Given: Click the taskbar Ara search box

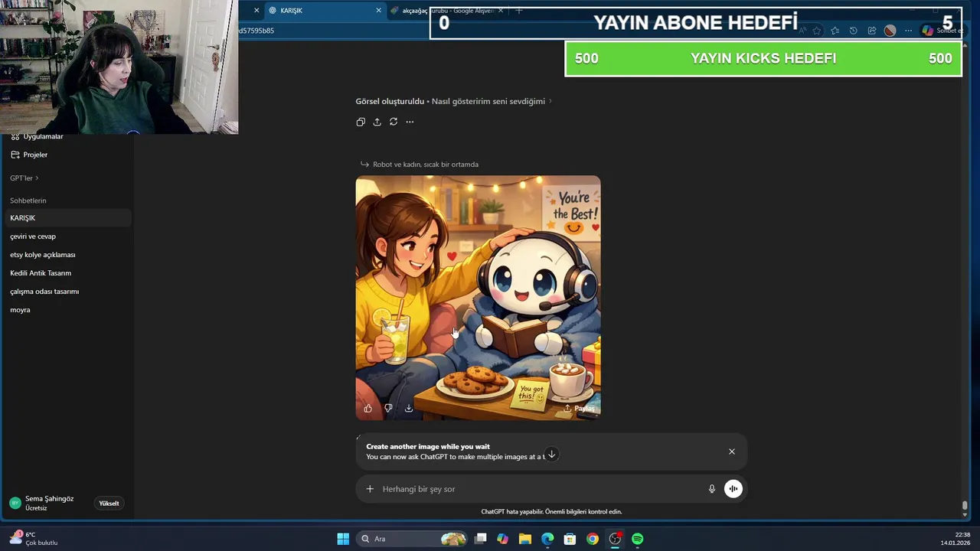Looking at the screenshot, I should (412, 539).
